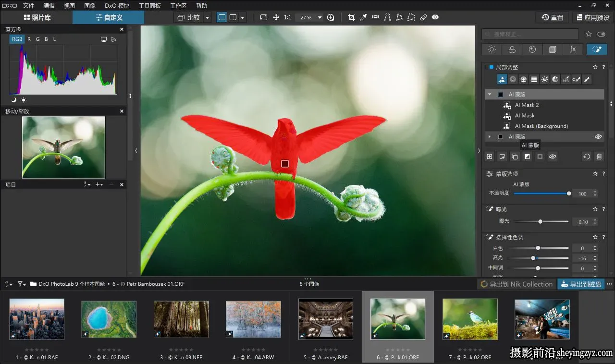Open the split view mode dropdown arrow
Image resolution: width=615 pixels, height=364 pixels.
coord(242,18)
